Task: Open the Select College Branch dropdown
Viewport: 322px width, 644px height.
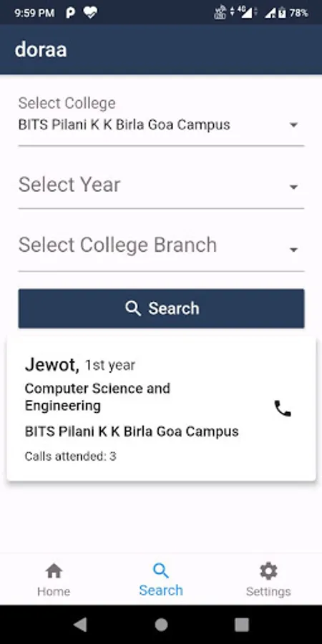Action: coord(161,245)
